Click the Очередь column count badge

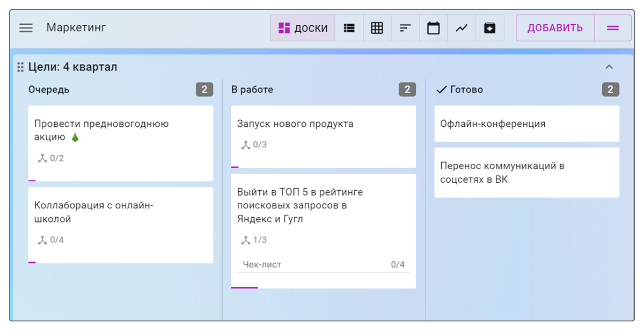(x=204, y=90)
